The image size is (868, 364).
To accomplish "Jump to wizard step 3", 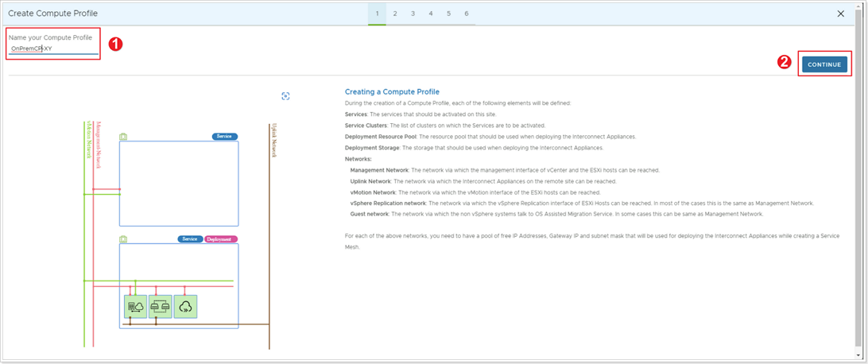I will coord(413,14).
